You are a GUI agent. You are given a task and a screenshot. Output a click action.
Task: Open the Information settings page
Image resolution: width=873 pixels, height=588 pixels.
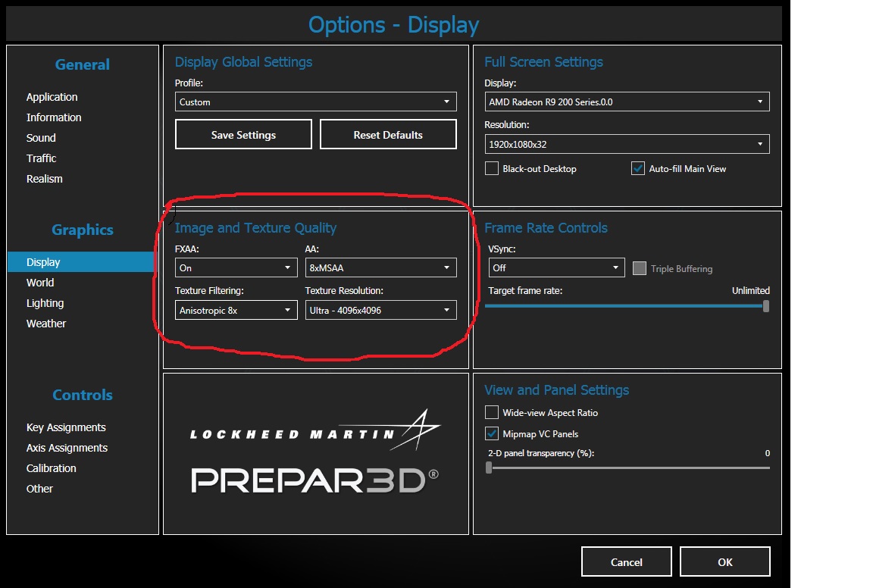[x=54, y=117]
